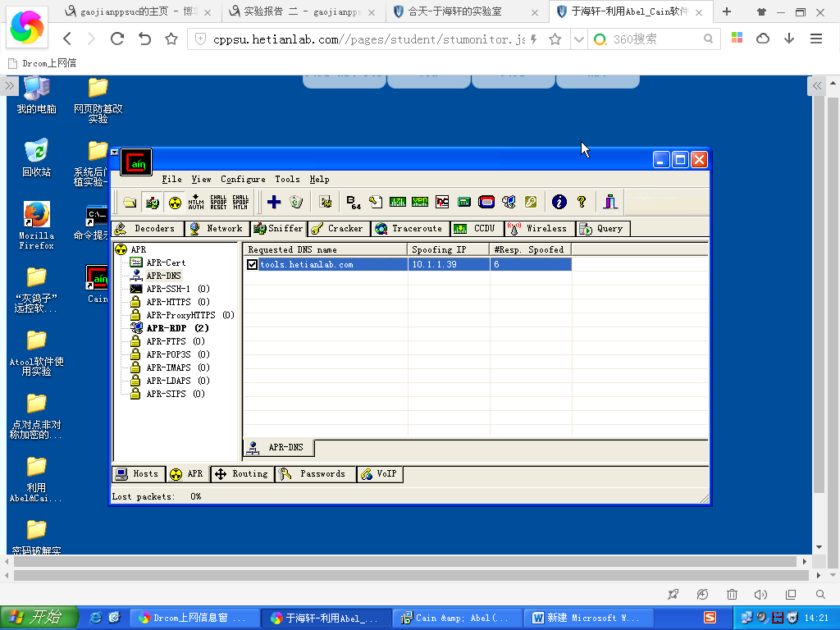840x630 pixels.
Task: Switch to the CCDU tab
Action: [x=477, y=229]
